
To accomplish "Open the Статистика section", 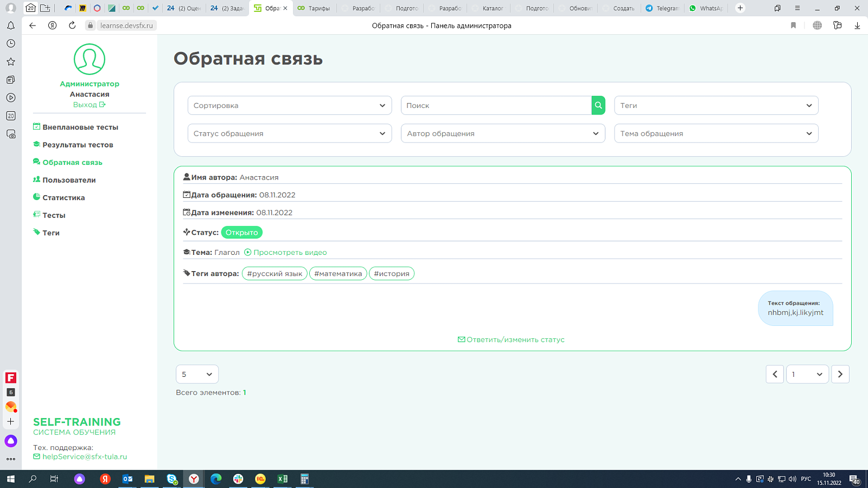I will click(63, 197).
